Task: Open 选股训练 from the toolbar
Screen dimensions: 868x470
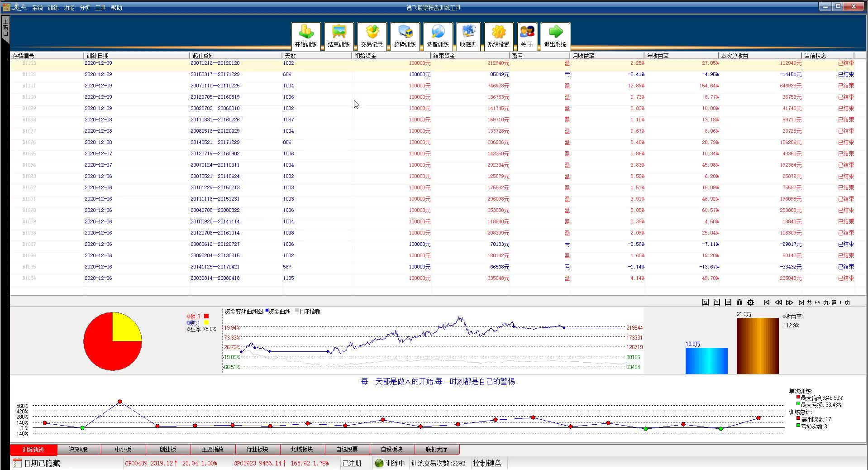Action: click(x=438, y=36)
